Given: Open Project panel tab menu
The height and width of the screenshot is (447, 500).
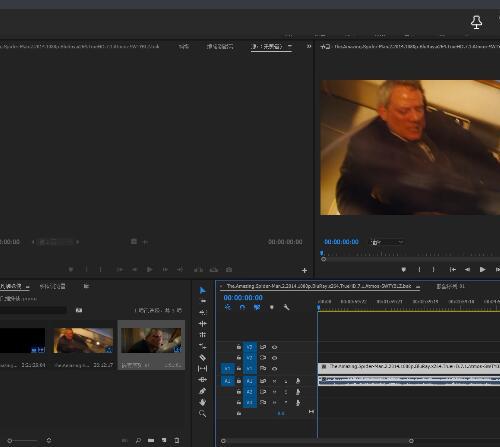Looking at the screenshot, I should click(x=28, y=286).
